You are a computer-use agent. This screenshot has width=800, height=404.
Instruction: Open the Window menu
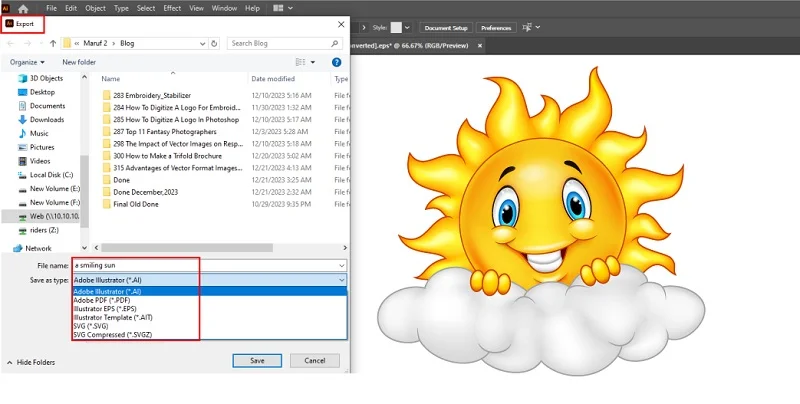(x=224, y=8)
